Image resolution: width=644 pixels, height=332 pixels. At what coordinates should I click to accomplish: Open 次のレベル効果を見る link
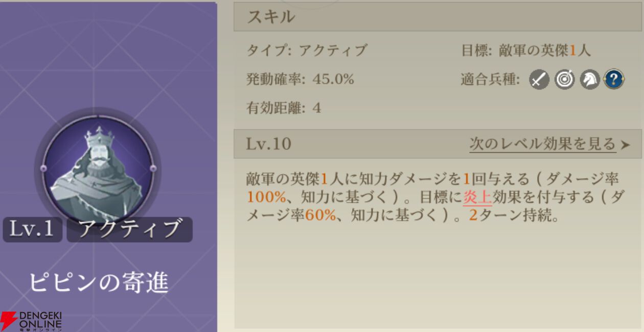tap(542, 144)
